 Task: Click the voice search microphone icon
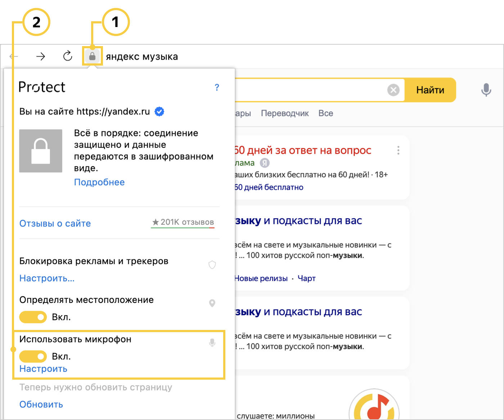486,90
